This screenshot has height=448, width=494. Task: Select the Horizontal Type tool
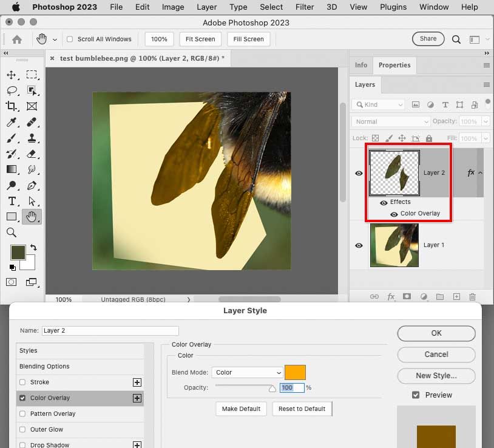point(11,201)
